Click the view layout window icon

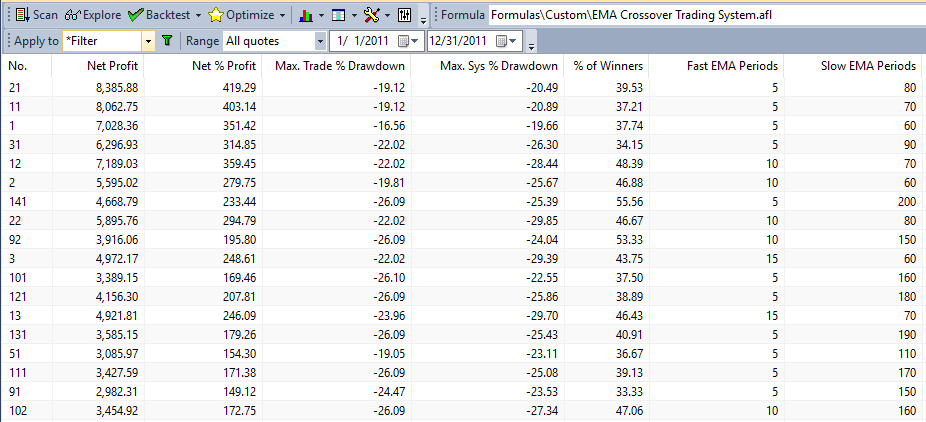(339, 15)
